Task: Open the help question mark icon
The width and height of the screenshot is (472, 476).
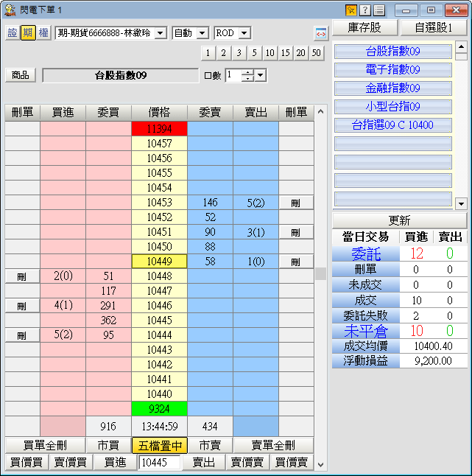Action: click(365, 10)
